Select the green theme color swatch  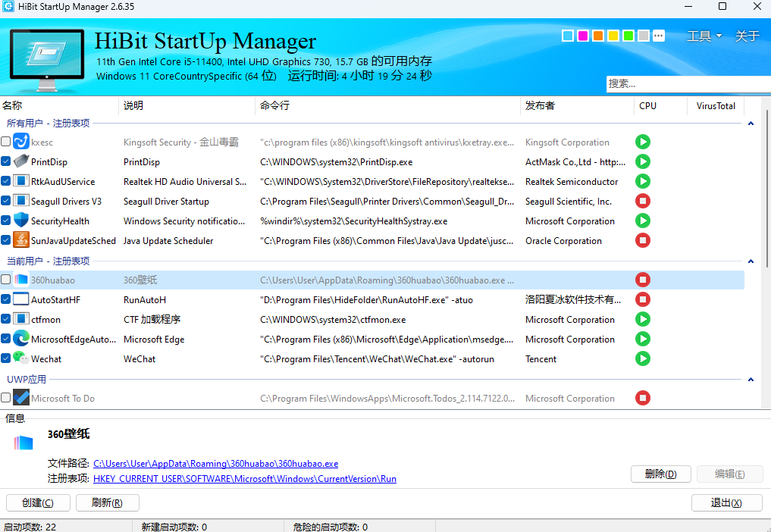click(x=628, y=36)
